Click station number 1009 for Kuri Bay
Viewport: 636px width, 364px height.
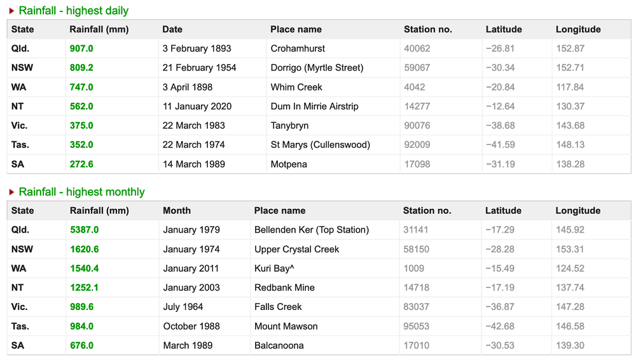pos(413,268)
